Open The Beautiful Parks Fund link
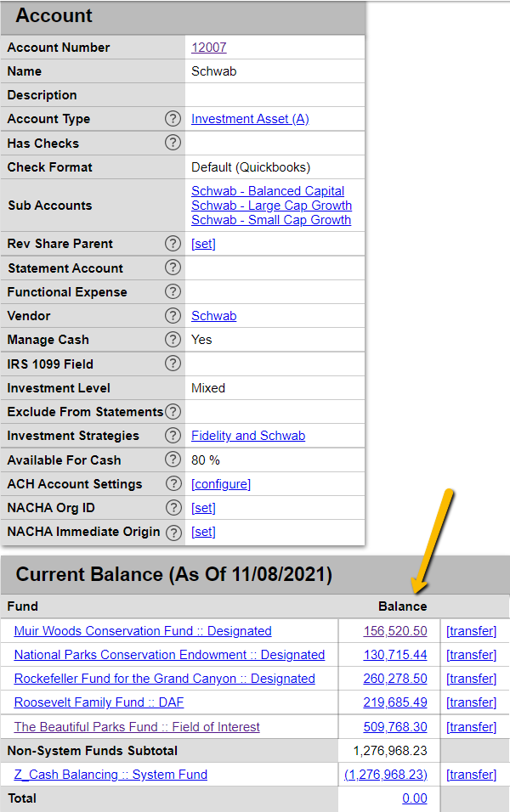Image resolution: width=510 pixels, height=812 pixels. [137, 726]
